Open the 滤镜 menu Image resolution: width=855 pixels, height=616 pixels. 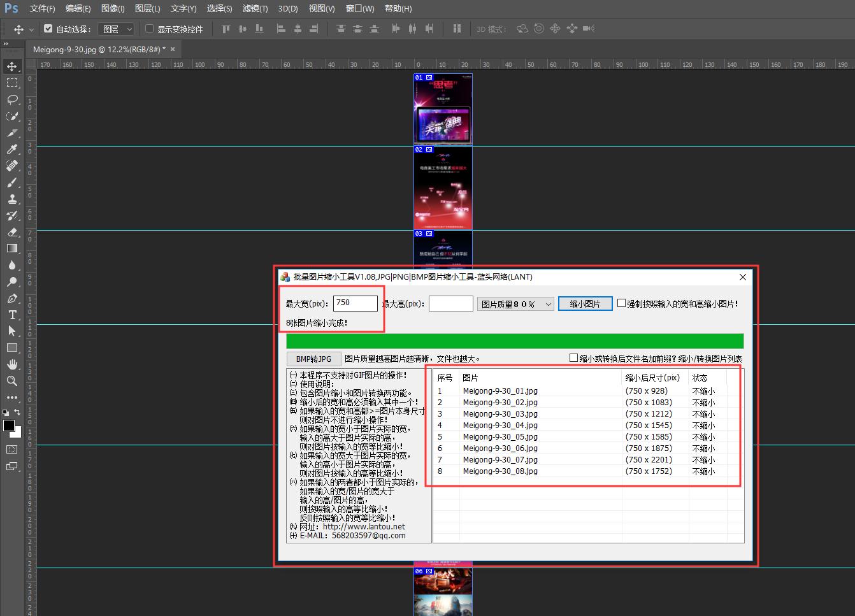click(x=255, y=8)
